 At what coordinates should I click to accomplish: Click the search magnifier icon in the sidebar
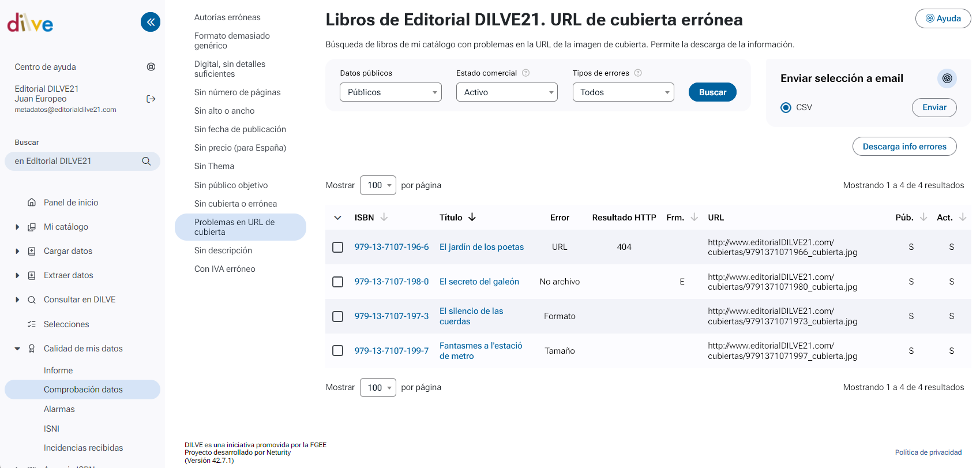147,162
